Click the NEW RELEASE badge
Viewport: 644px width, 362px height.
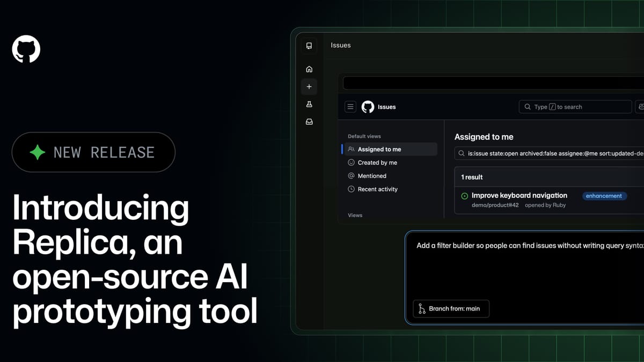93,152
